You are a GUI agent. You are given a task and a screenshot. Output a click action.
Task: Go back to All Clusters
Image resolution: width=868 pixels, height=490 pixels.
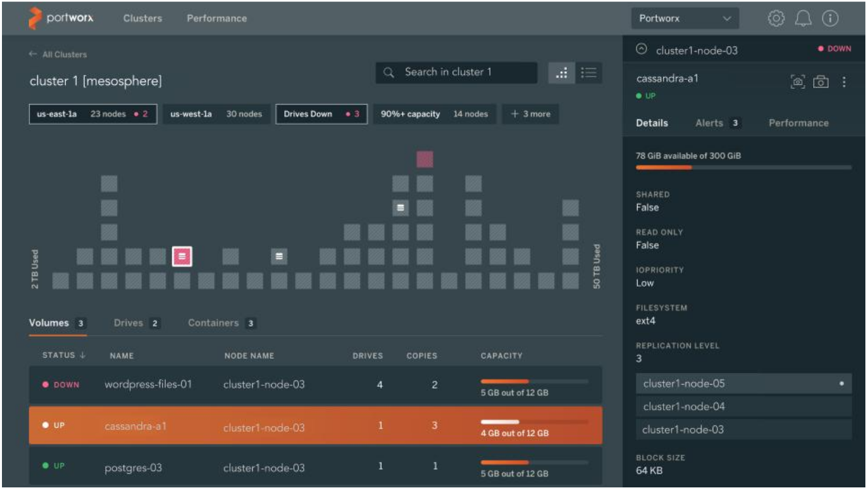coord(58,55)
